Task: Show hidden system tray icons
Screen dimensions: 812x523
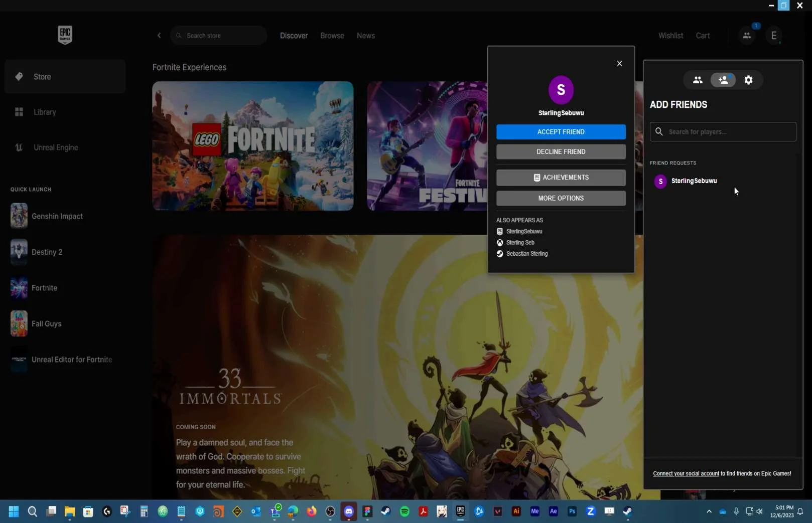Action: [709, 511]
